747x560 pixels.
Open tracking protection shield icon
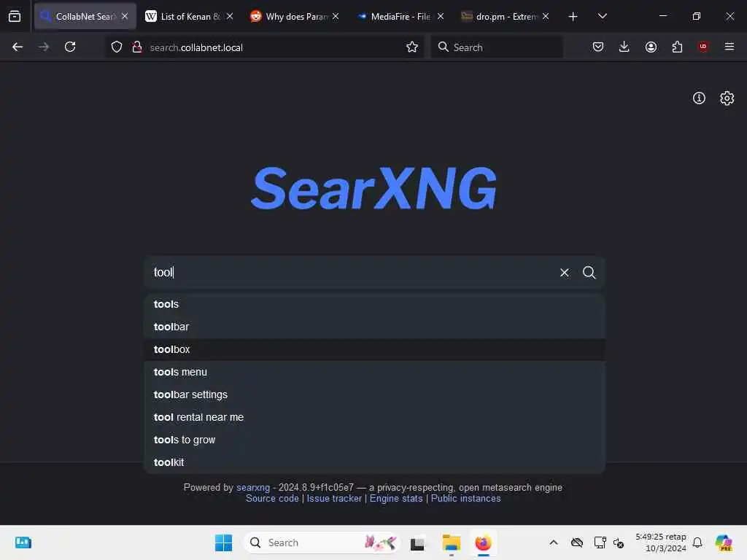(117, 47)
